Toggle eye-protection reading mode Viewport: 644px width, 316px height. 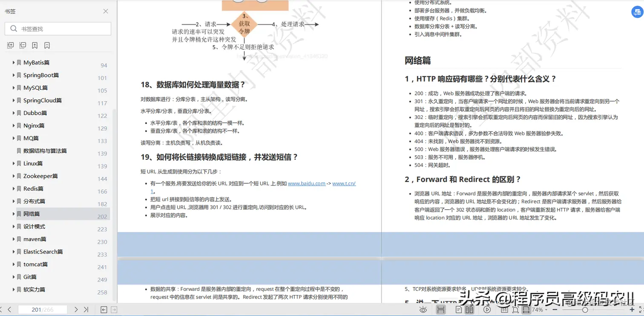(423, 309)
